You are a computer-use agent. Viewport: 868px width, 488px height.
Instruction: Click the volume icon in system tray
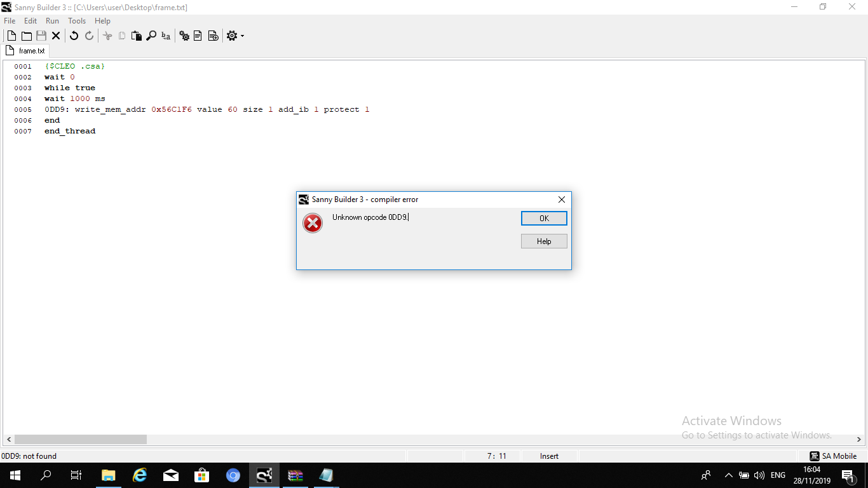tap(759, 475)
